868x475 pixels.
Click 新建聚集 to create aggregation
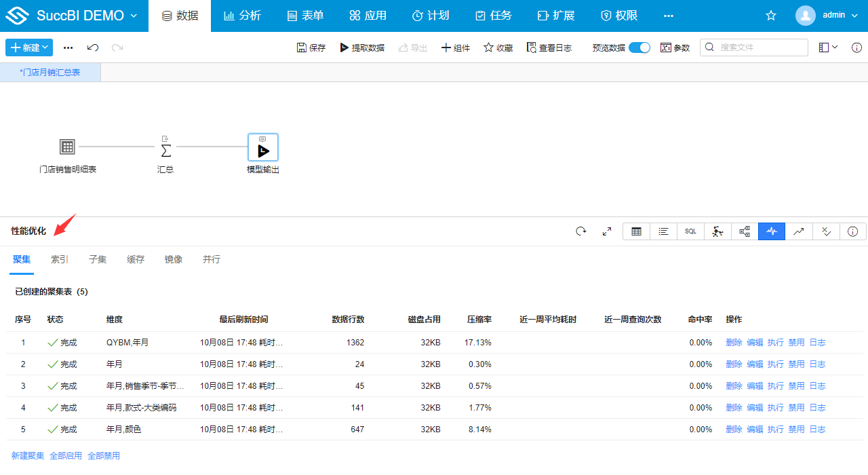[x=27, y=455]
